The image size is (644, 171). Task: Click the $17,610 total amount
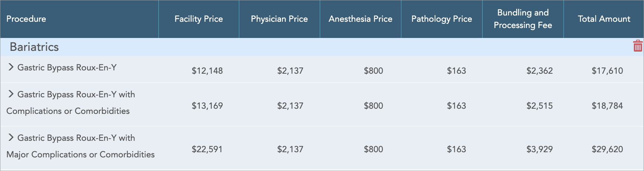tap(607, 71)
